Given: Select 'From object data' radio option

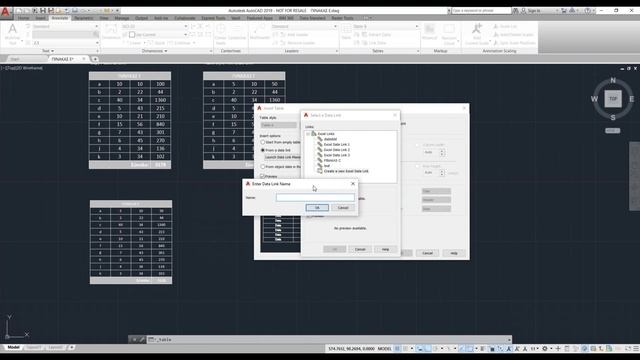Looking at the screenshot, I should (262, 167).
